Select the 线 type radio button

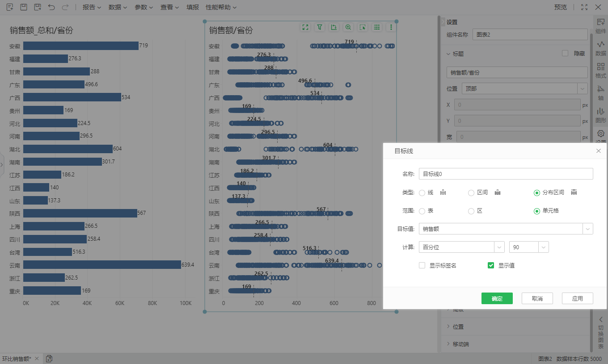422,192
